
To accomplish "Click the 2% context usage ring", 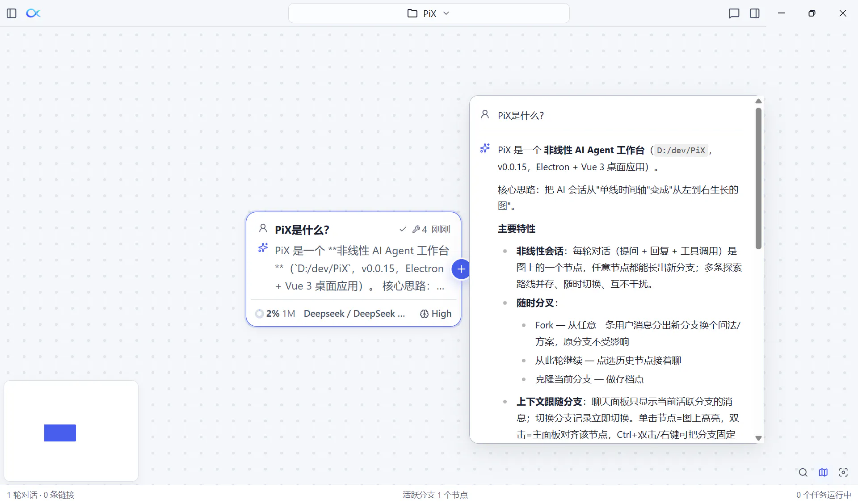I will point(259,314).
